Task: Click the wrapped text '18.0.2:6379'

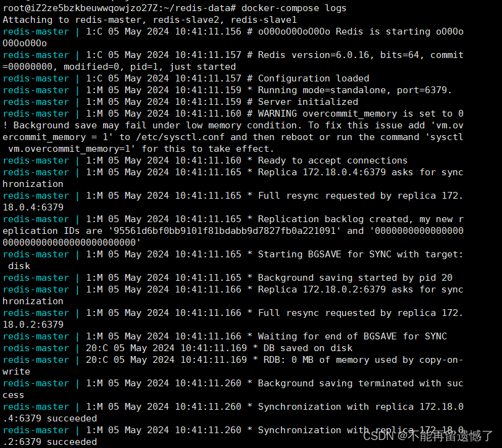Action: [33, 325]
